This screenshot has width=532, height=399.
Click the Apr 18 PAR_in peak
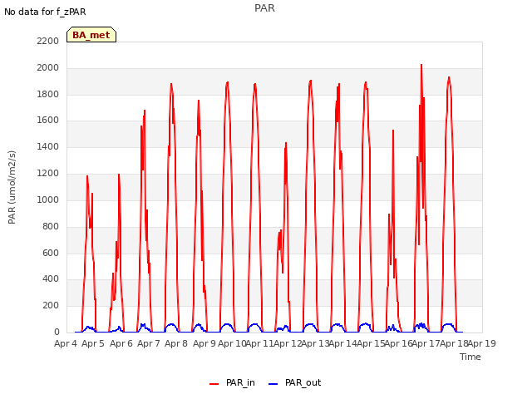pos(449,77)
